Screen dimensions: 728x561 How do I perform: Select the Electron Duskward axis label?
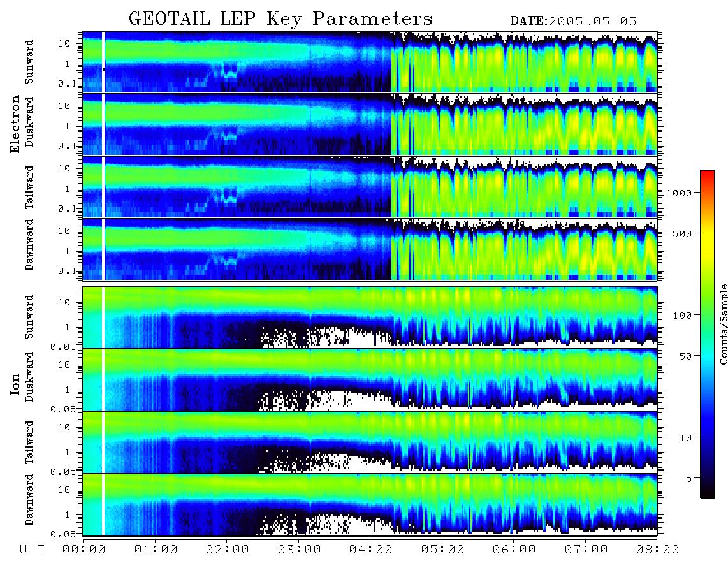point(29,122)
